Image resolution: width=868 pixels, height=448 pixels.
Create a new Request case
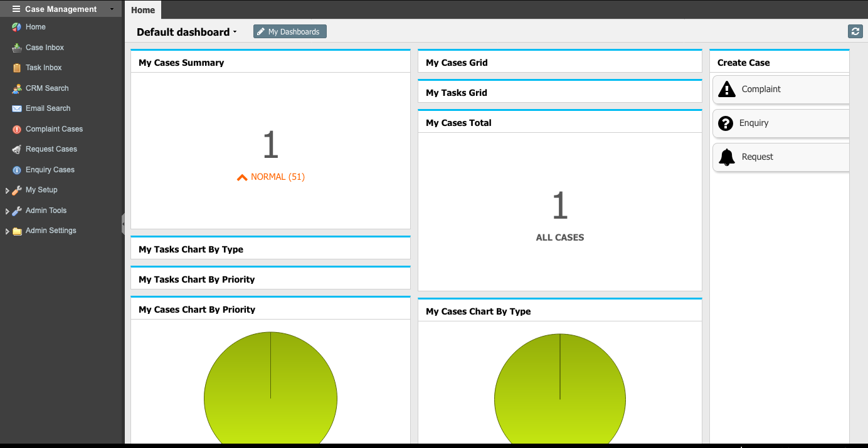point(781,157)
